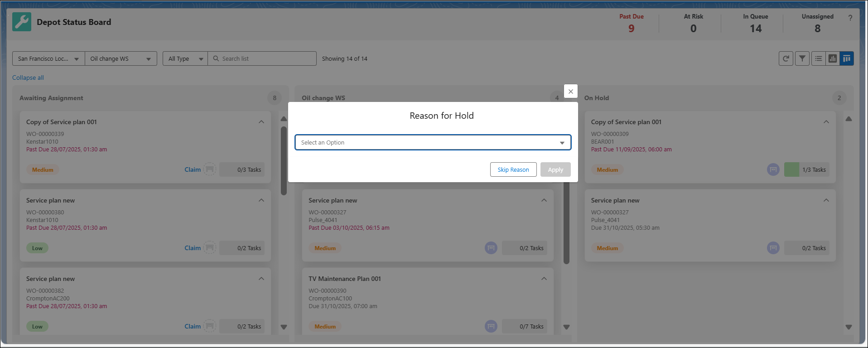Claim work order WO-00000339
The width and height of the screenshot is (868, 348).
pyautogui.click(x=193, y=169)
